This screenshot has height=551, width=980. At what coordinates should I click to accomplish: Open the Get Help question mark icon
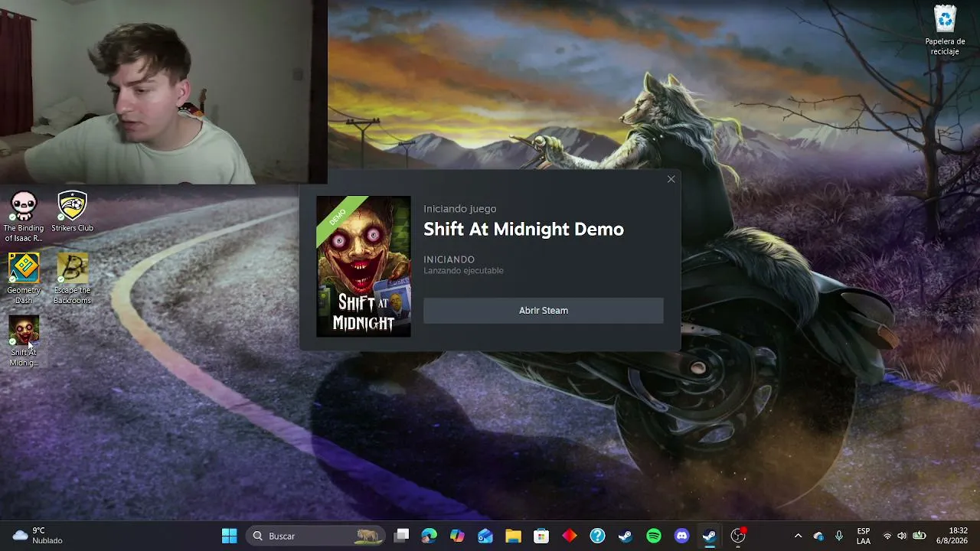[597, 536]
